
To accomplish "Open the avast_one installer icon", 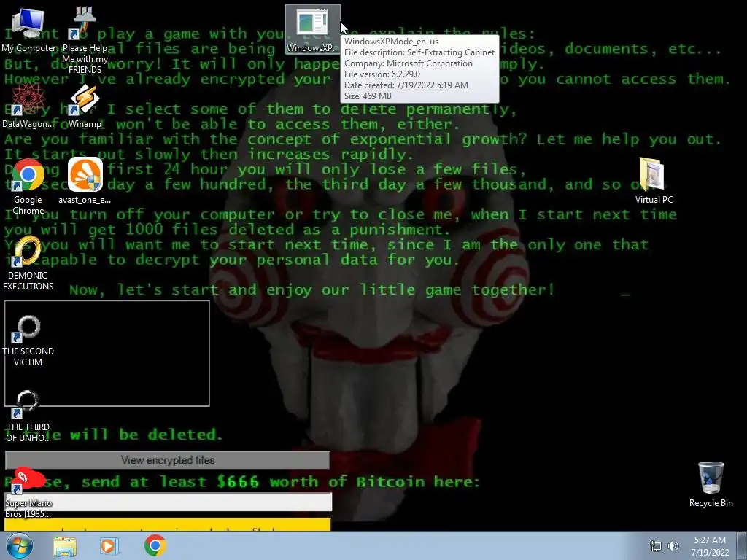I will pos(85,181).
